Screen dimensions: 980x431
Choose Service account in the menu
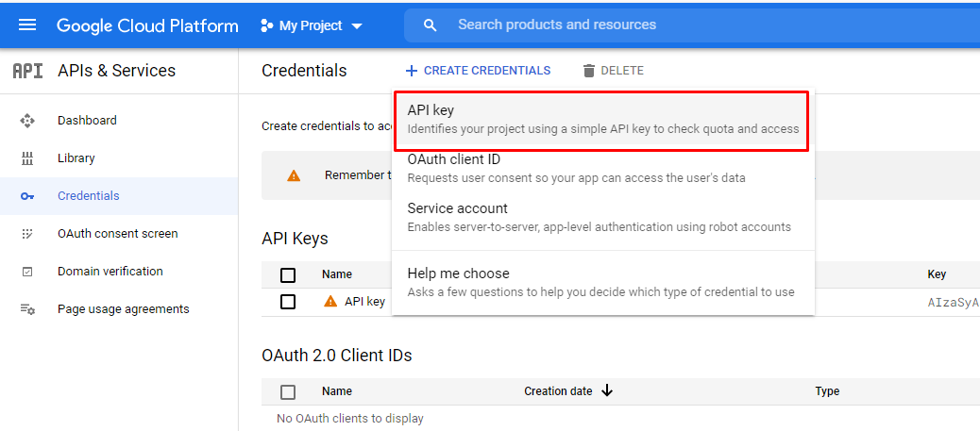point(603,217)
